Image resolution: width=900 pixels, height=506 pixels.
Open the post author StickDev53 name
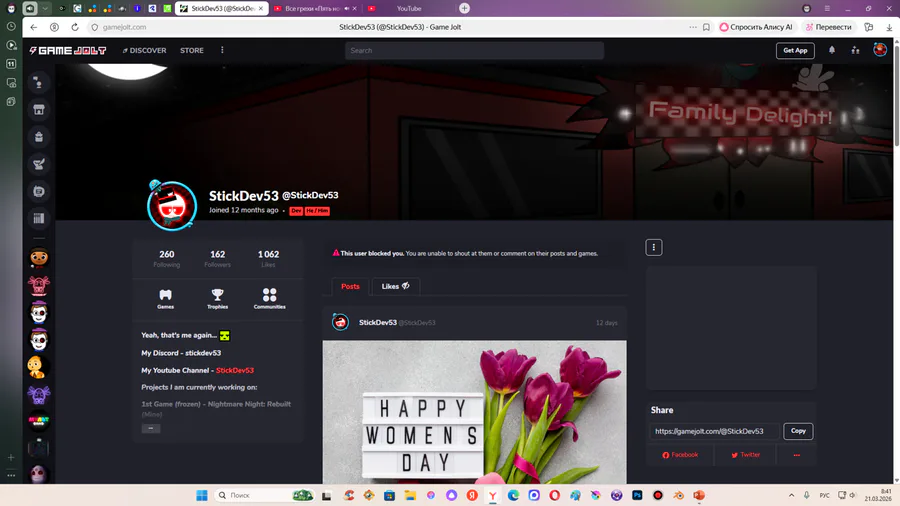click(378, 322)
